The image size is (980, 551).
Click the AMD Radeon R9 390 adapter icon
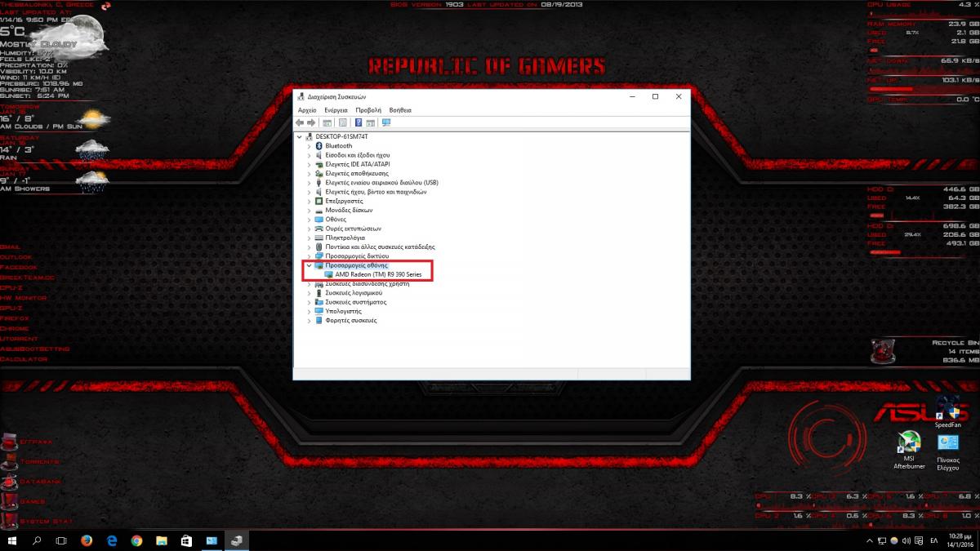tap(329, 274)
